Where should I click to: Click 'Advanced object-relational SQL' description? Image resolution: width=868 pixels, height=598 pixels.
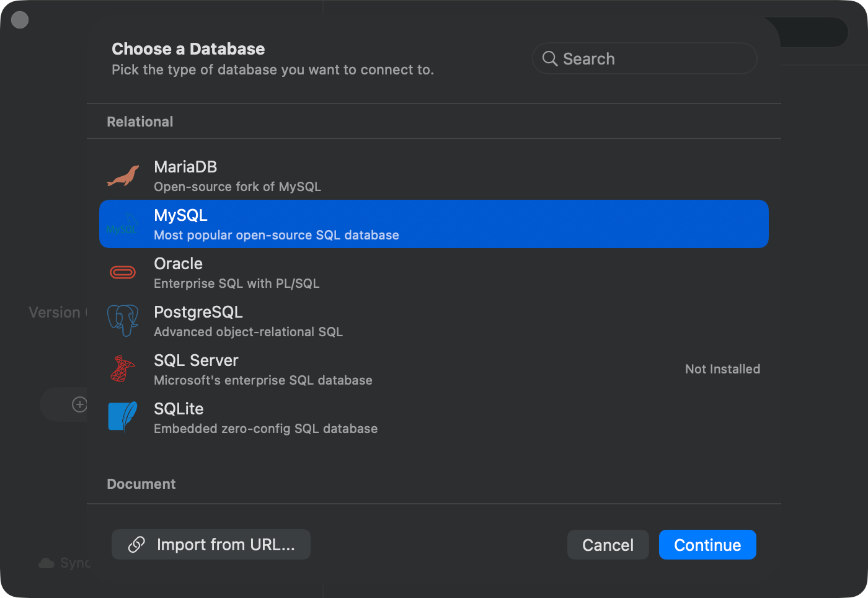pyautogui.click(x=248, y=332)
